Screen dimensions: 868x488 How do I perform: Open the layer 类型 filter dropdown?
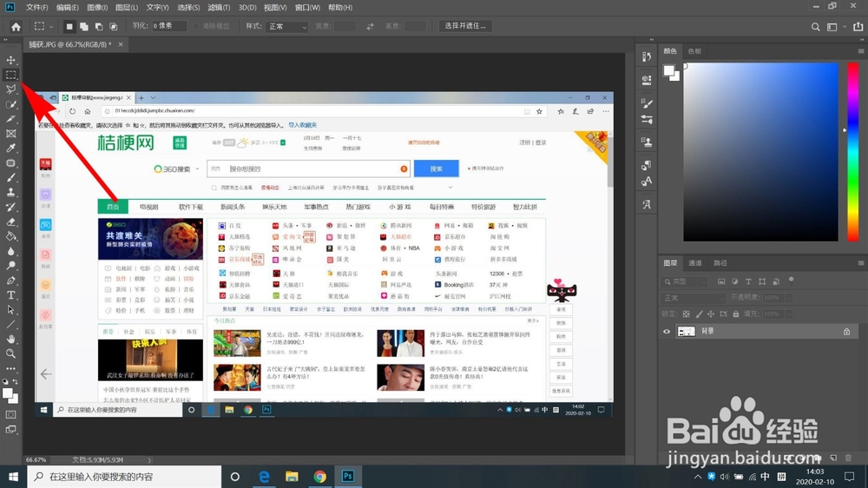click(x=686, y=281)
